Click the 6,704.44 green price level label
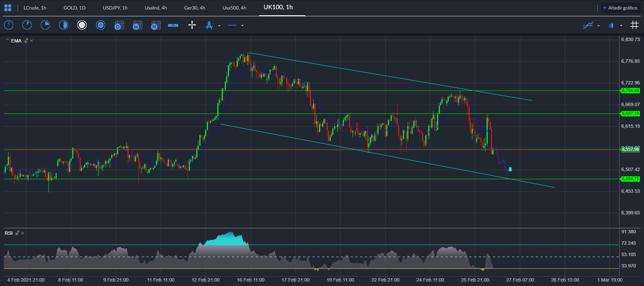This screenshot has width=644, height=286. 630,91
